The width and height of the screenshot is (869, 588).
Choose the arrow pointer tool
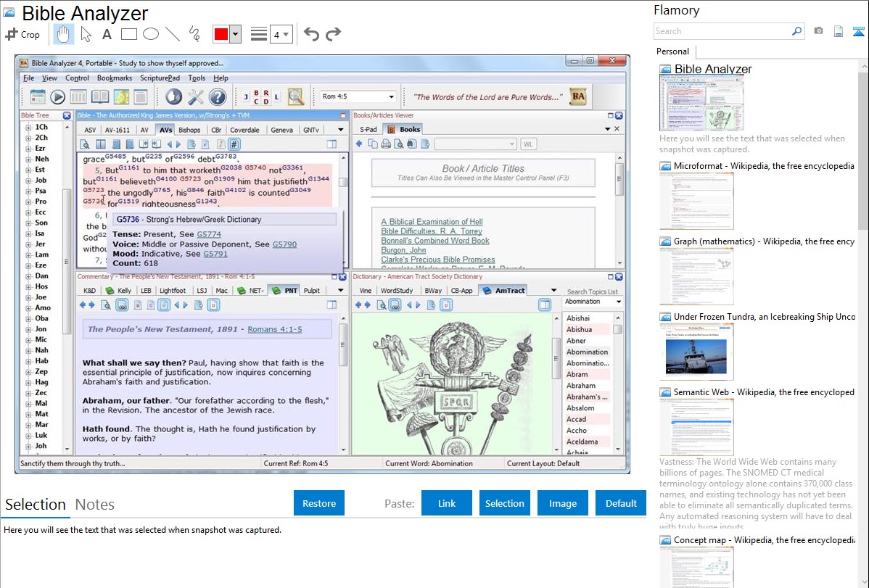pyautogui.click(x=86, y=34)
